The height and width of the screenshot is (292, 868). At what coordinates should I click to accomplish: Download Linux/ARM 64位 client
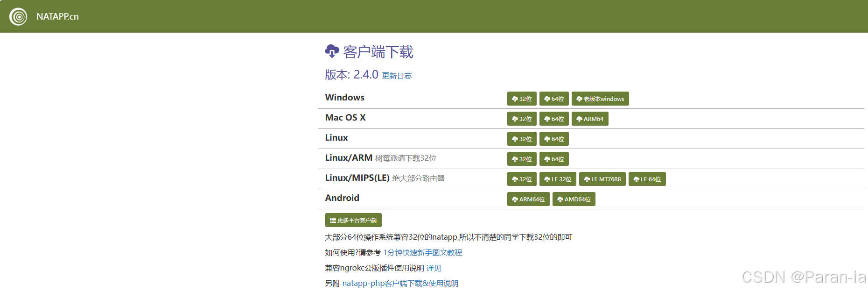(554, 159)
